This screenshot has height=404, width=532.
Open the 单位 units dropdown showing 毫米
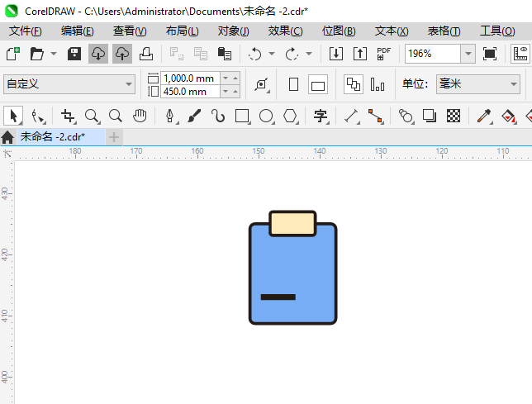point(478,84)
